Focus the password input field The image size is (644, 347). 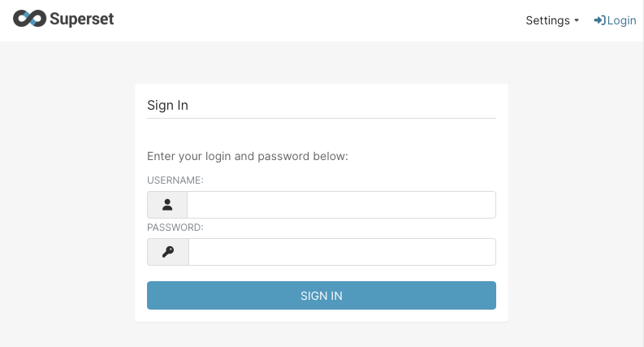(x=342, y=252)
